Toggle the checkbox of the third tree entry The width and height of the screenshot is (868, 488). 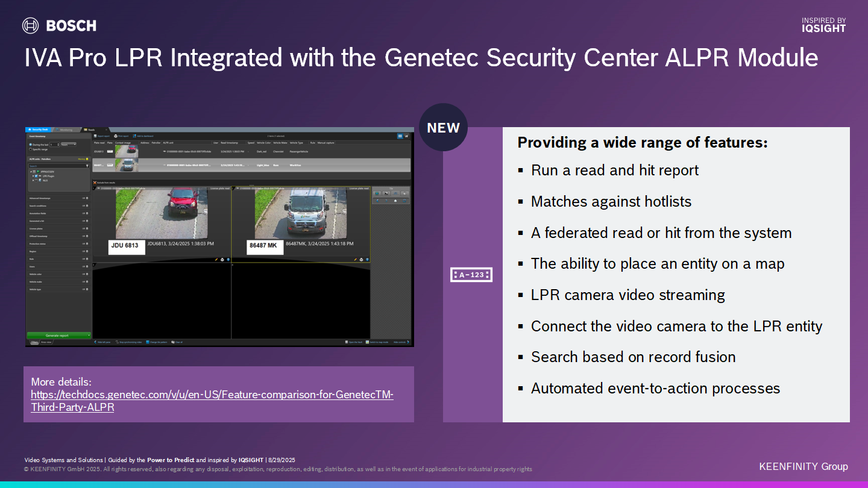point(36,180)
